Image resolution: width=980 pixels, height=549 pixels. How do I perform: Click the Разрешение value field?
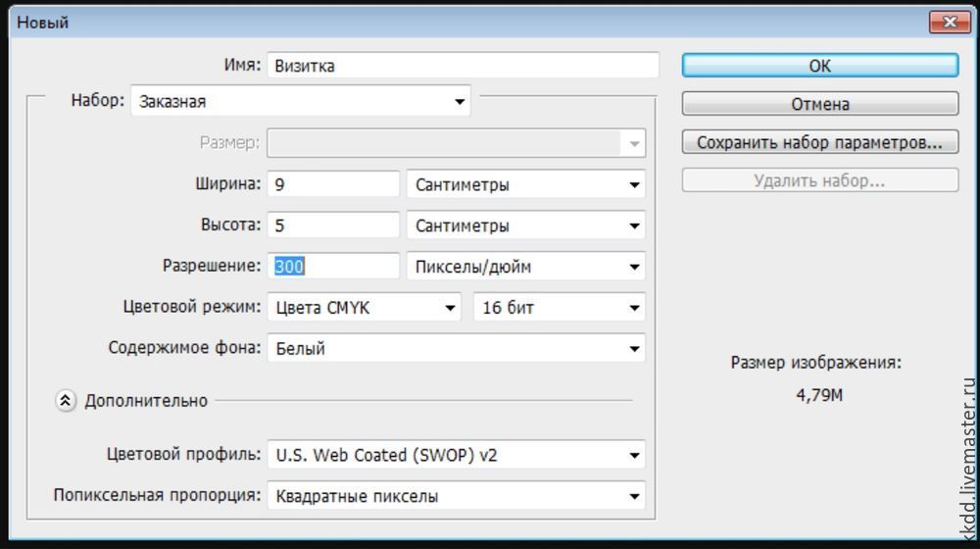[334, 267]
